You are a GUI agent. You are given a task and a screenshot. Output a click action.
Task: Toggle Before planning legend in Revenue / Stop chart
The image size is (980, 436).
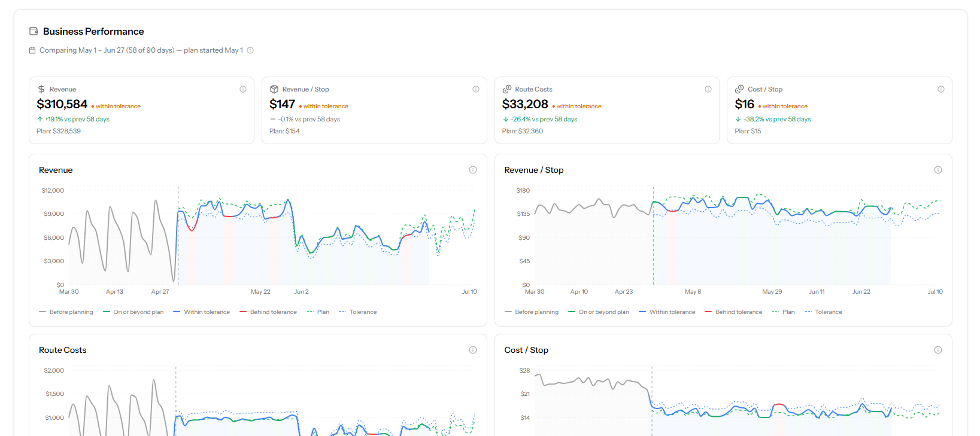click(x=532, y=312)
